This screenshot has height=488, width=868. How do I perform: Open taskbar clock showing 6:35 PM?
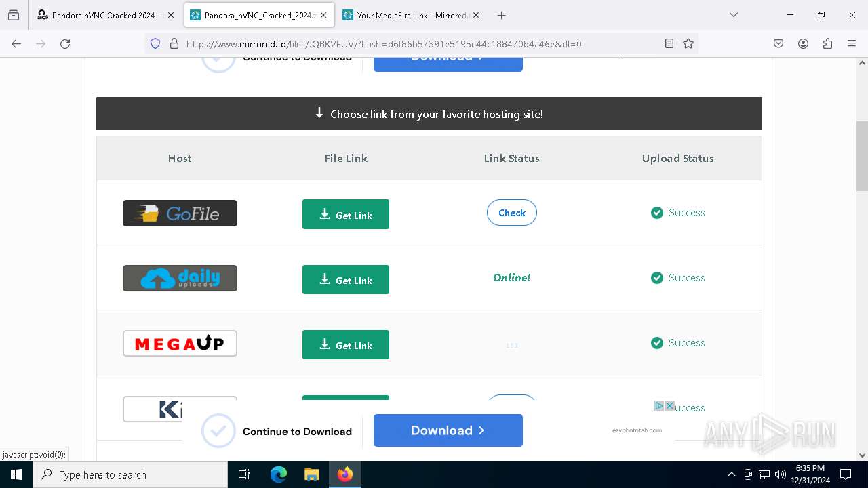[810, 474]
